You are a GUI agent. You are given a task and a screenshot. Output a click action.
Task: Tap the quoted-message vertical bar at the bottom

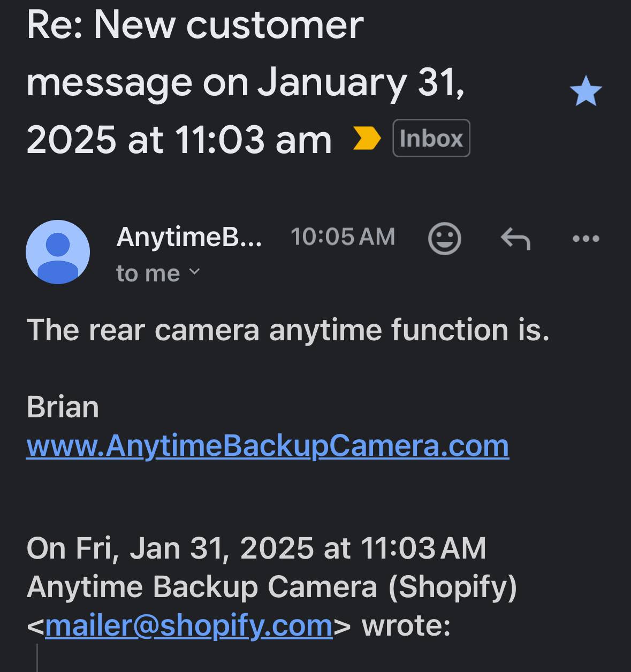point(37,658)
